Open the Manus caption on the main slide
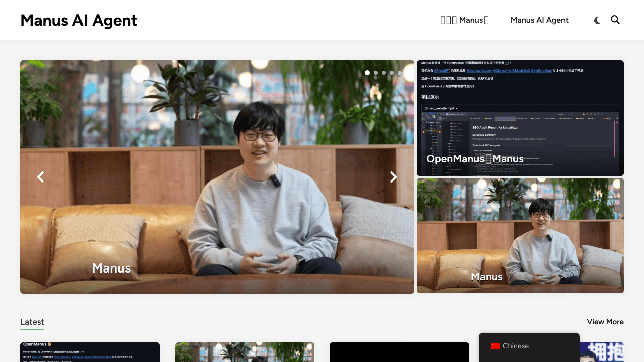 111,268
